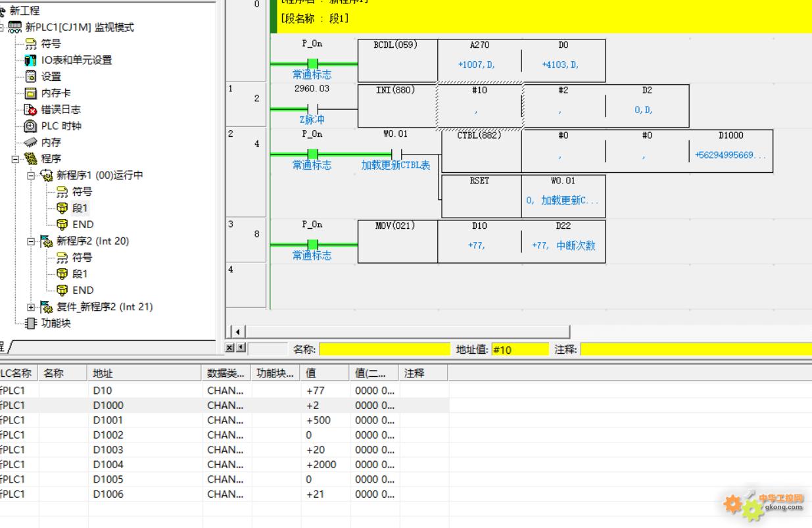Viewport: 812px width, 528px height.
Task: Expand the 复件_新程序2 (Int 21) node
Action: click(x=31, y=307)
